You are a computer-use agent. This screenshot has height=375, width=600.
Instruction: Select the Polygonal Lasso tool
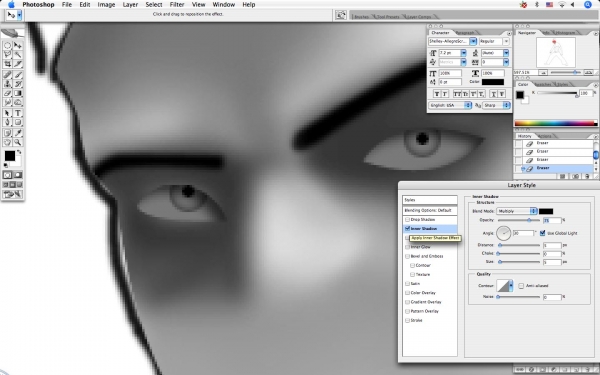point(7,54)
